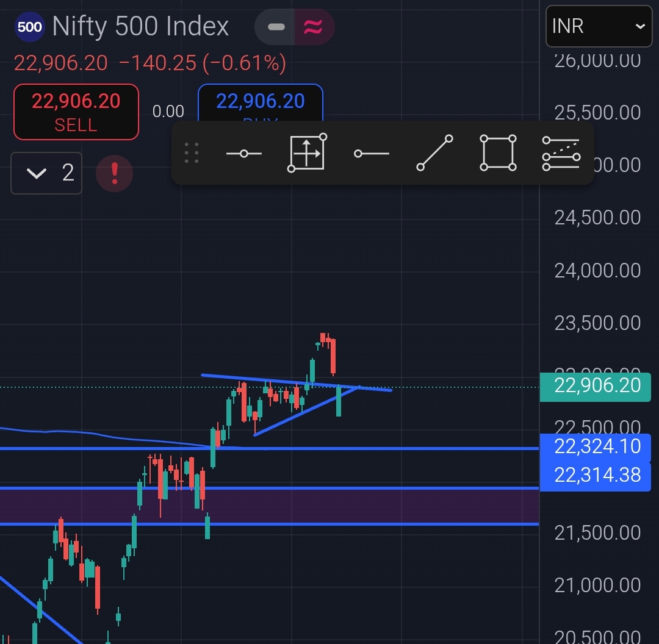The height and width of the screenshot is (644, 659).
Task: Select the Fib retracement tool icon
Action: (x=560, y=153)
